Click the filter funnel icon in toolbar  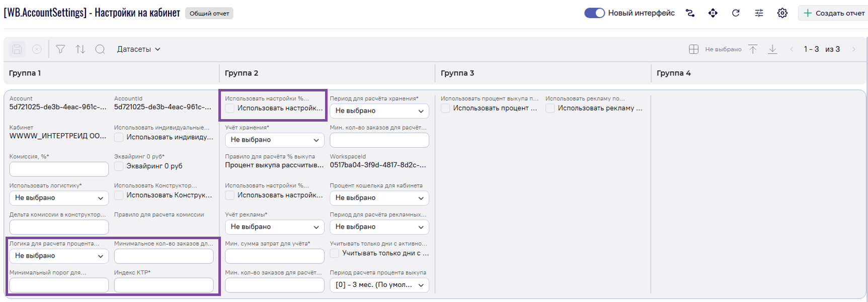click(60, 49)
